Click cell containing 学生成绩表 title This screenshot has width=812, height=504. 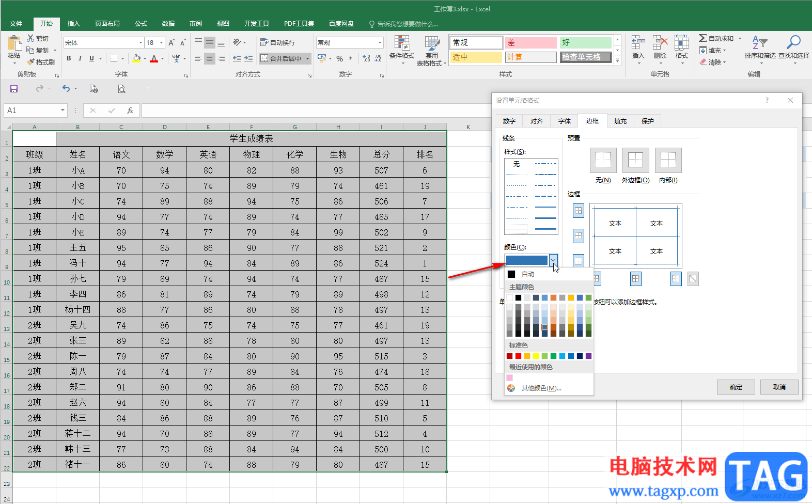click(x=251, y=138)
